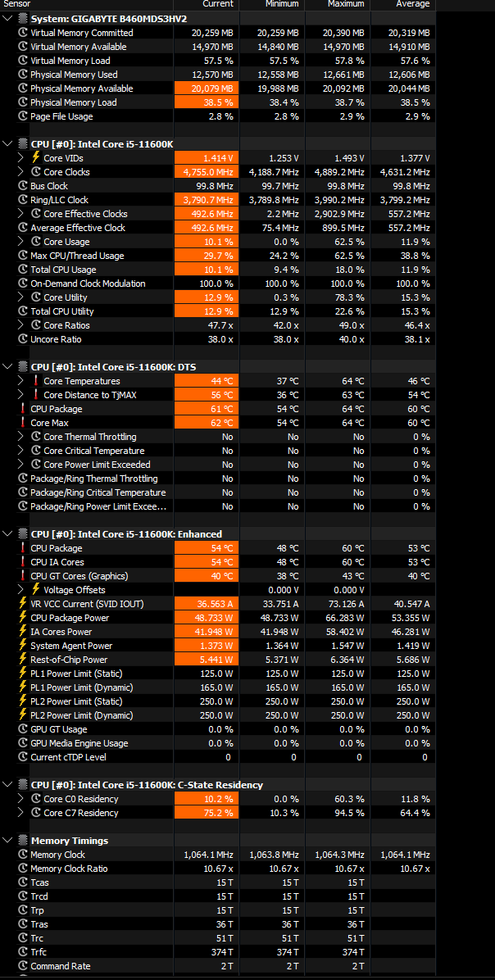Select the Max CPU/Thread Usage row label
The height and width of the screenshot is (980, 495).
(x=77, y=256)
